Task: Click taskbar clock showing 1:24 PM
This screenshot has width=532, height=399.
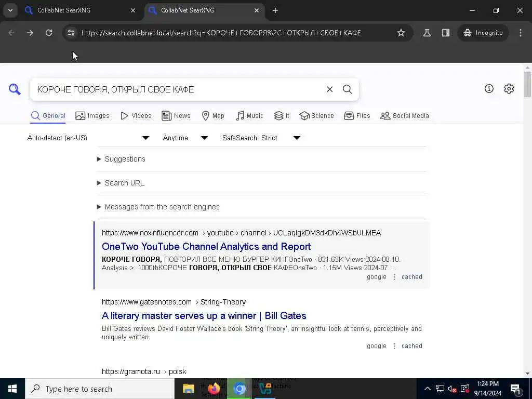Action: 487,389
